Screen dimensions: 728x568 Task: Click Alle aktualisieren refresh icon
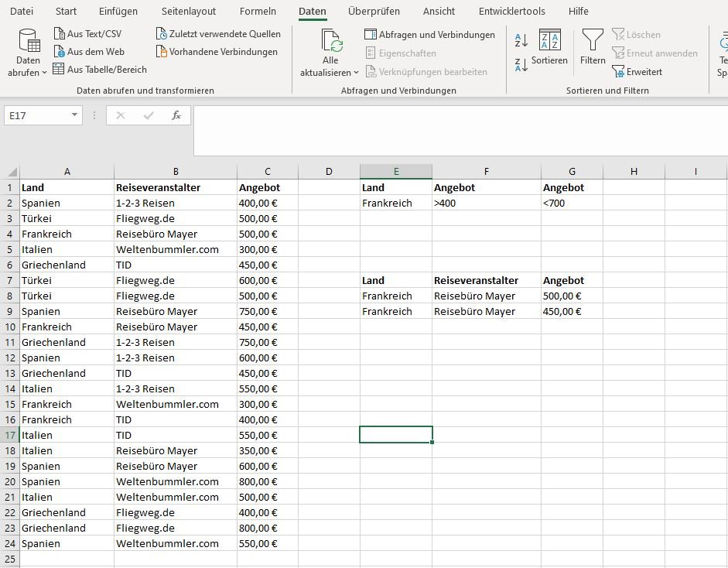point(330,42)
